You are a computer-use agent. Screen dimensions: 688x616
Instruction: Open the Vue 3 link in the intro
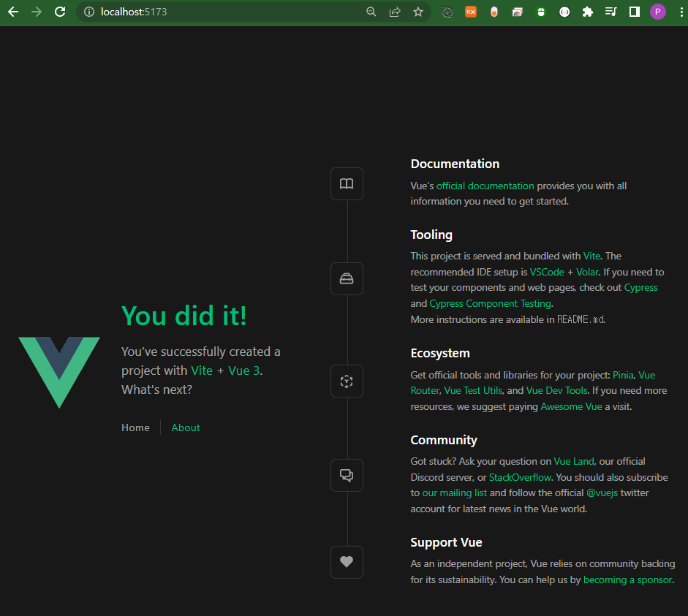tap(244, 370)
